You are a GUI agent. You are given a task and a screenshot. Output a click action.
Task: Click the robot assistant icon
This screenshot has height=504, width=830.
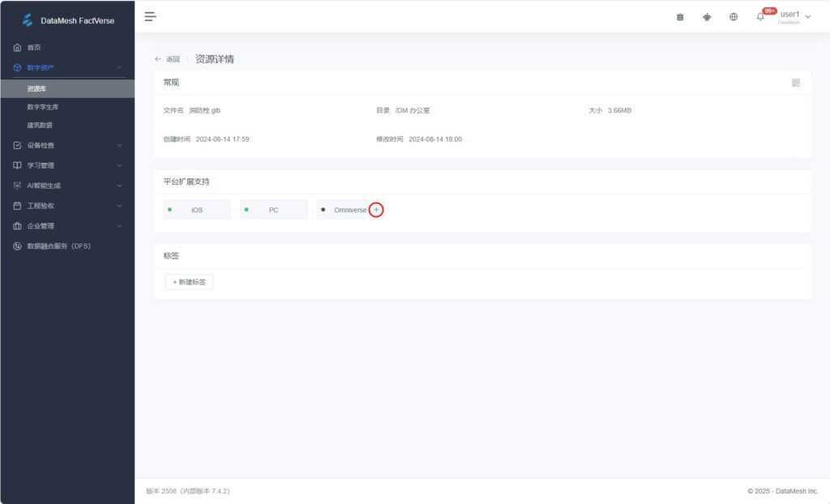[707, 17]
